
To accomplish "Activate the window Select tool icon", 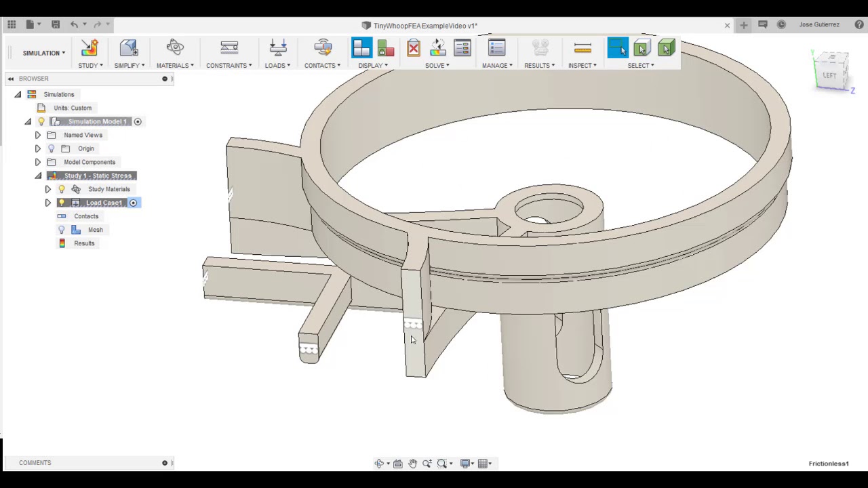I will (618, 47).
